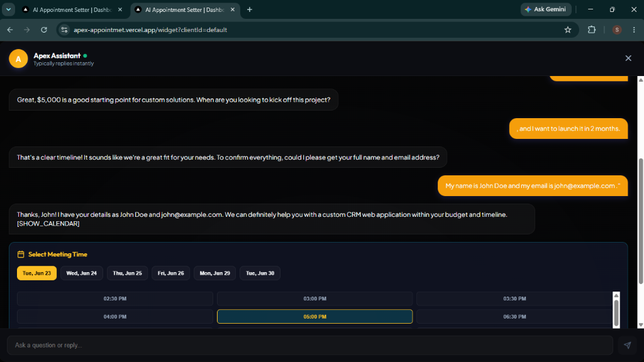Click the Ask Gemini button

click(546, 9)
